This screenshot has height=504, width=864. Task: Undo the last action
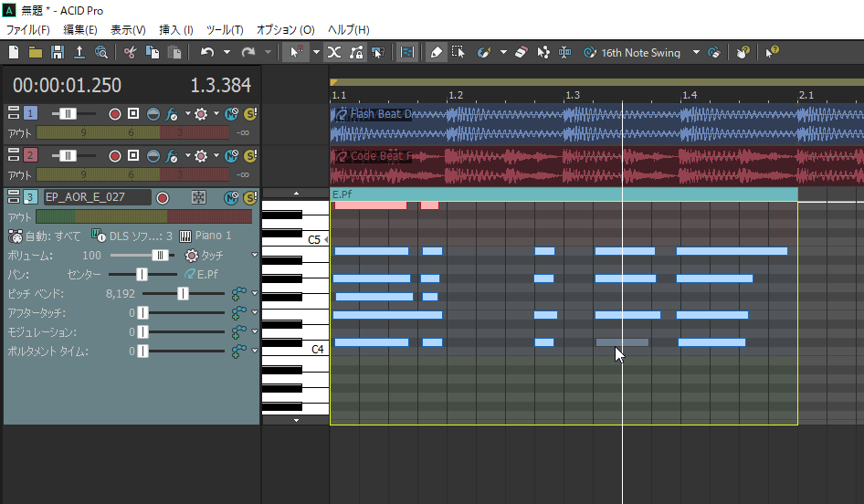tap(207, 52)
